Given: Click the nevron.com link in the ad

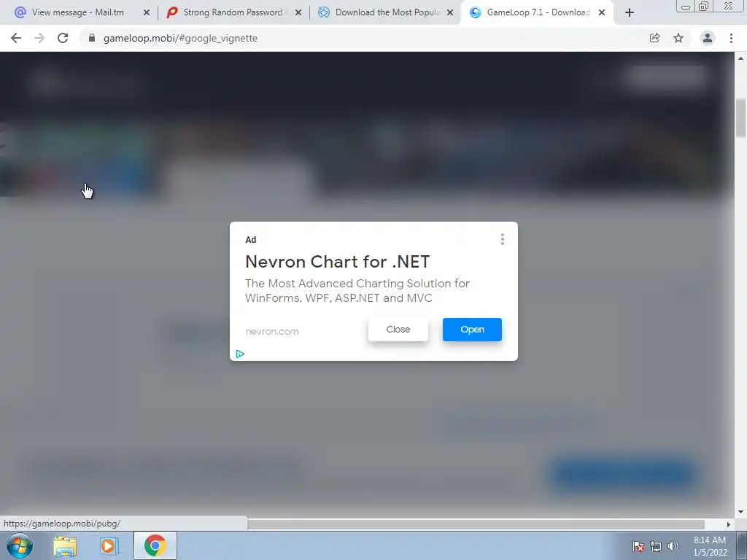Looking at the screenshot, I should [x=272, y=332].
